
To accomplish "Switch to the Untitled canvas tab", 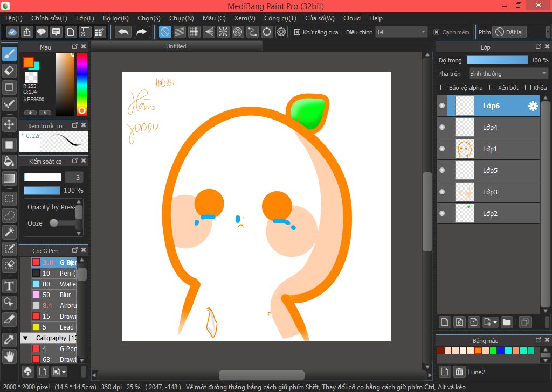I will (176, 46).
